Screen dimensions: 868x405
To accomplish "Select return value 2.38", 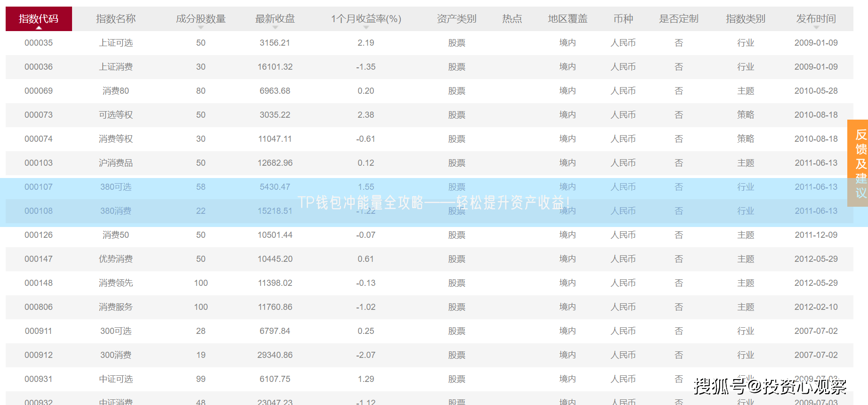I will 366,115.
